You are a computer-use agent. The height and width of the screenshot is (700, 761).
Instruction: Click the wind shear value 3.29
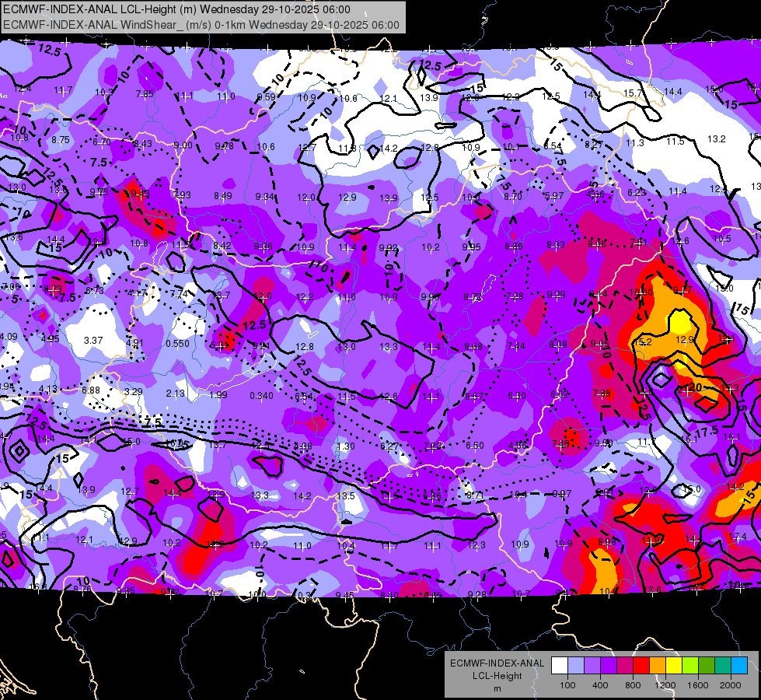coord(134,391)
